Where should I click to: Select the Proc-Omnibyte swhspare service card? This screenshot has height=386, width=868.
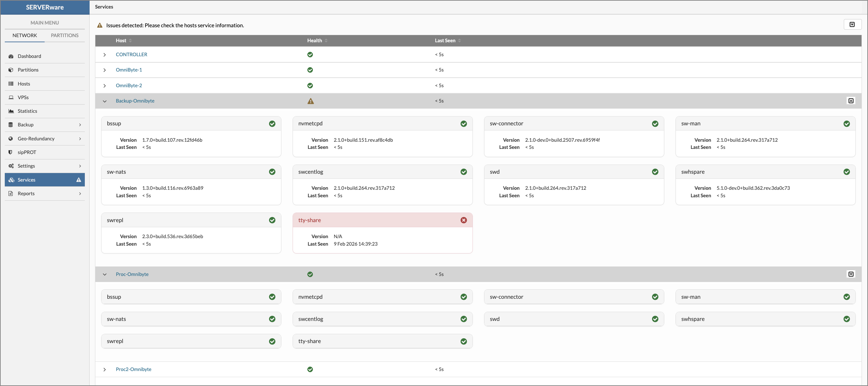pos(765,319)
